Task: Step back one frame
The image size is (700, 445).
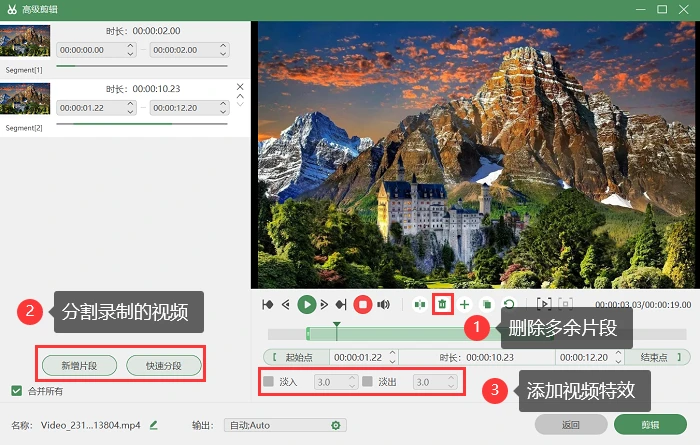Action: [286, 305]
